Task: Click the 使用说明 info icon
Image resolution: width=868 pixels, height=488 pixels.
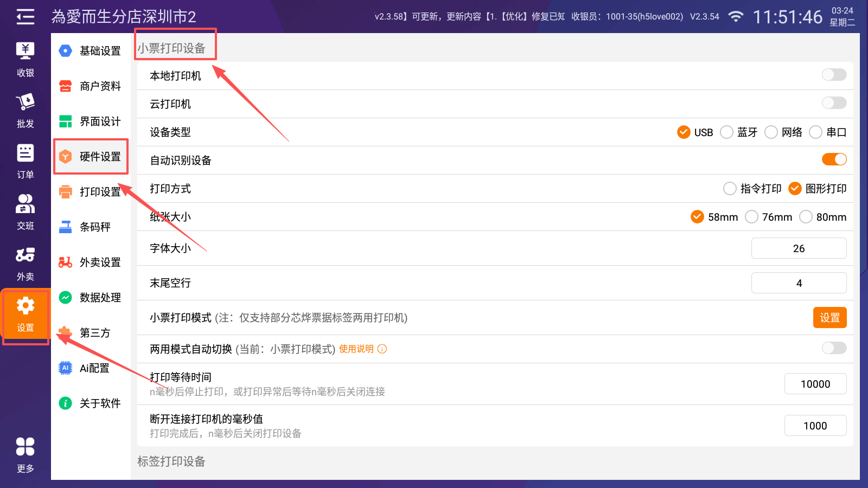Action: click(382, 349)
